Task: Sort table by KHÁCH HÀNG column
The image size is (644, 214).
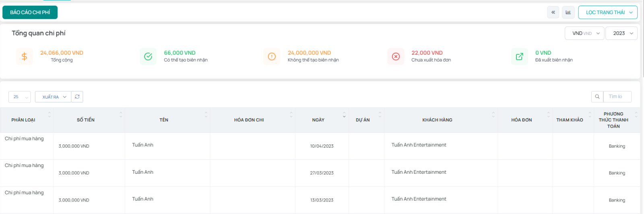Action: coord(437,120)
